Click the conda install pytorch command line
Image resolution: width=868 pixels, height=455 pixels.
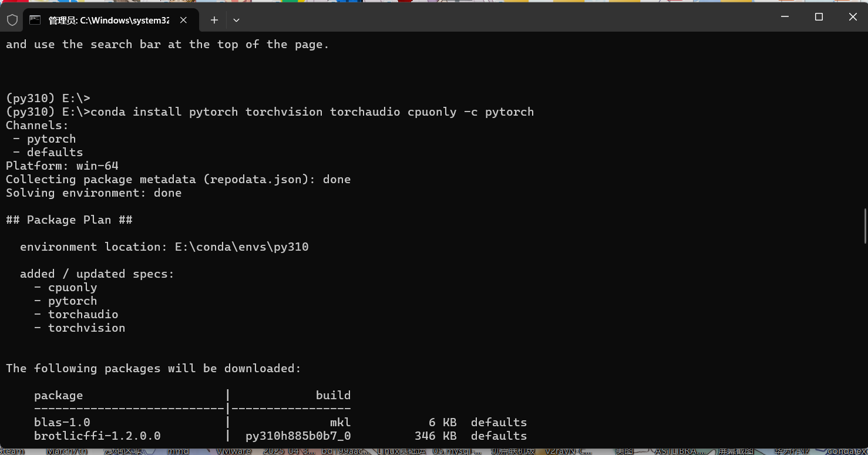pos(270,112)
